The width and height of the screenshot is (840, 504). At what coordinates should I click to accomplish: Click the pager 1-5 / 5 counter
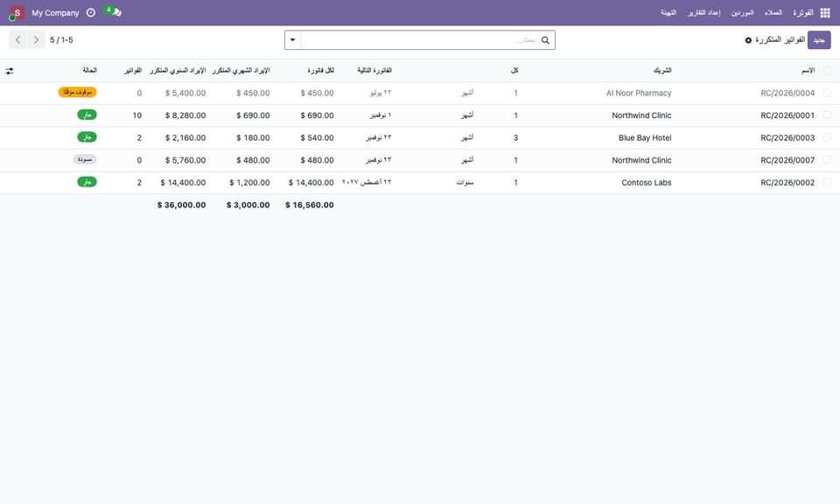click(x=61, y=40)
